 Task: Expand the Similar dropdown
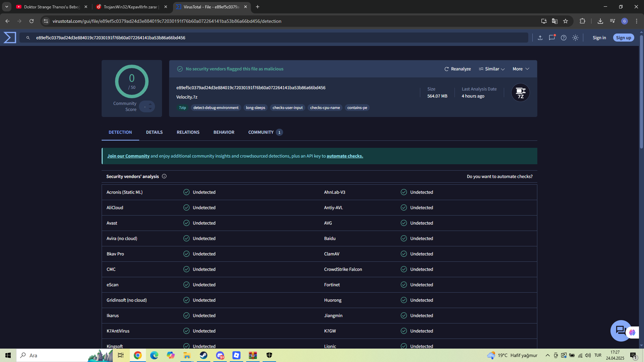[491, 69]
